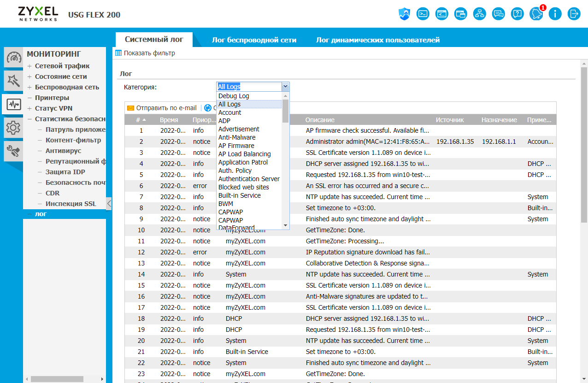The width and height of the screenshot is (588, 383).
Task: Collapse the sidebar with arrow handle
Action: coord(109,204)
